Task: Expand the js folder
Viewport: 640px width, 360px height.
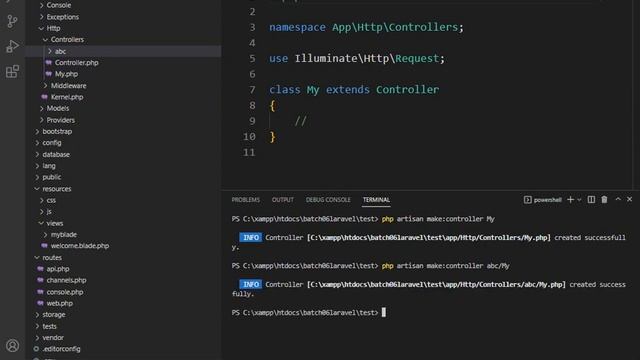Action: pyautogui.click(x=42, y=211)
